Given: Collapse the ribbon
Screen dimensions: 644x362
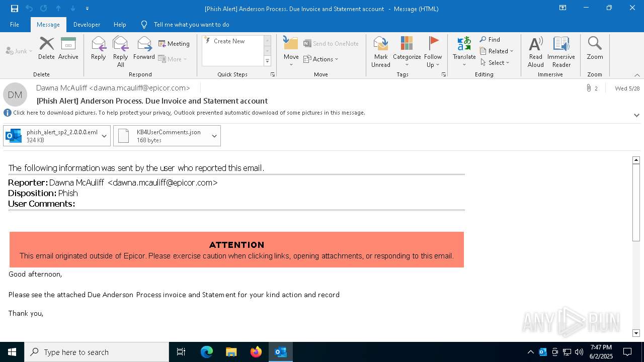Looking at the screenshot, I should [x=637, y=75].
